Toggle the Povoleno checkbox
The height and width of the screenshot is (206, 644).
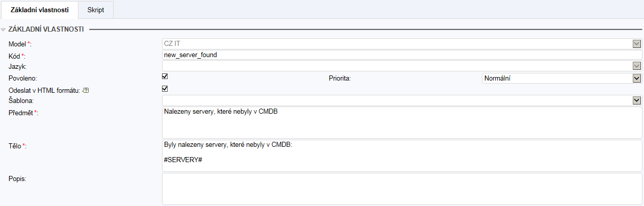pos(165,77)
